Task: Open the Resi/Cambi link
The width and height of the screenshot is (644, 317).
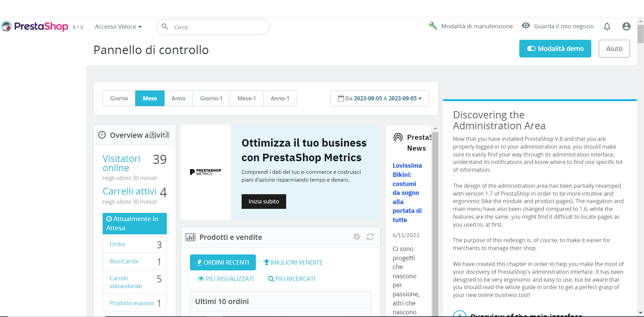Action: [124, 261]
